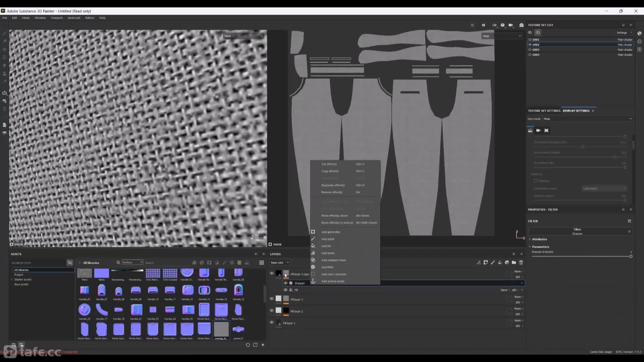Click the search magnifier icon in Assets

(x=118, y=262)
